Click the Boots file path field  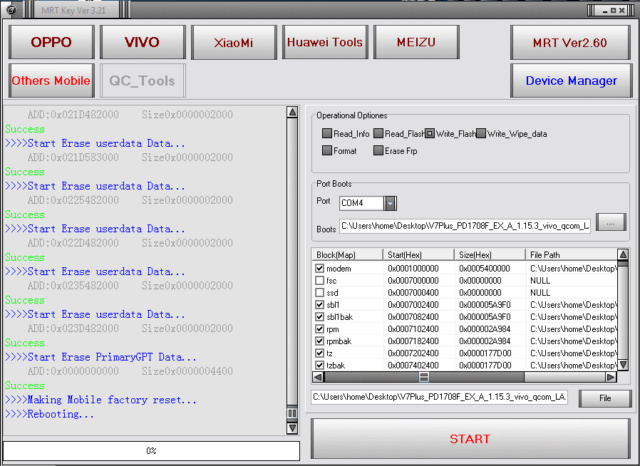point(465,226)
